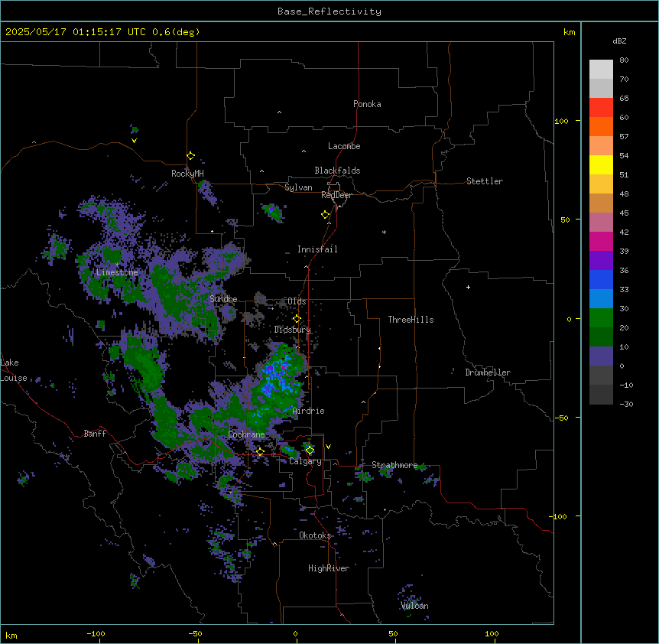Viewport: 659px width, 644px height.
Task: Click the yellow diamond marker between Olds and Didsbury
Action: click(x=297, y=319)
